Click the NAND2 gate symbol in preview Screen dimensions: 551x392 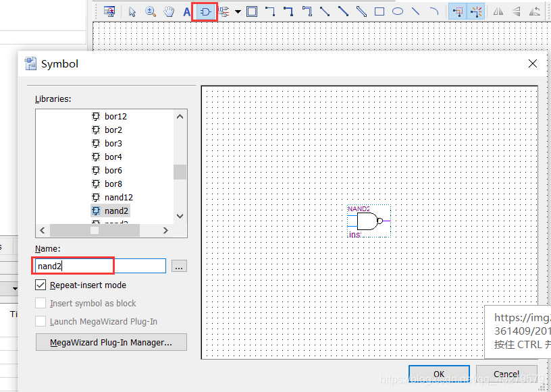pos(369,221)
